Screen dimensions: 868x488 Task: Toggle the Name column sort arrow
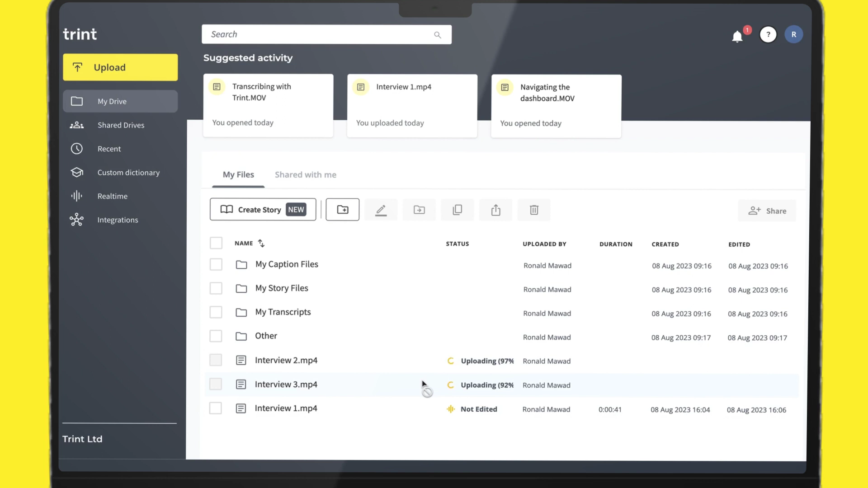[261, 243]
